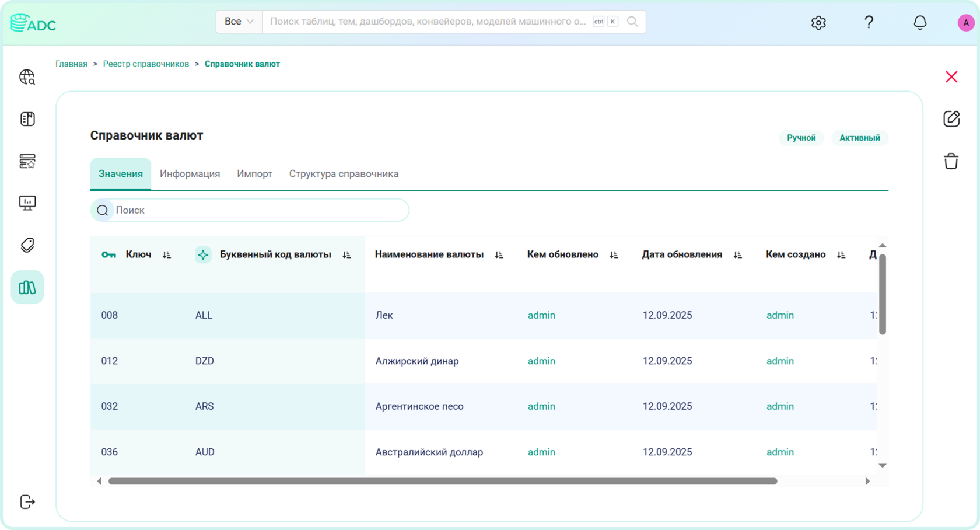This screenshot has width=980, height=530.
Task: Click the Справочник валют heading
Action: (x=146, y=135)
